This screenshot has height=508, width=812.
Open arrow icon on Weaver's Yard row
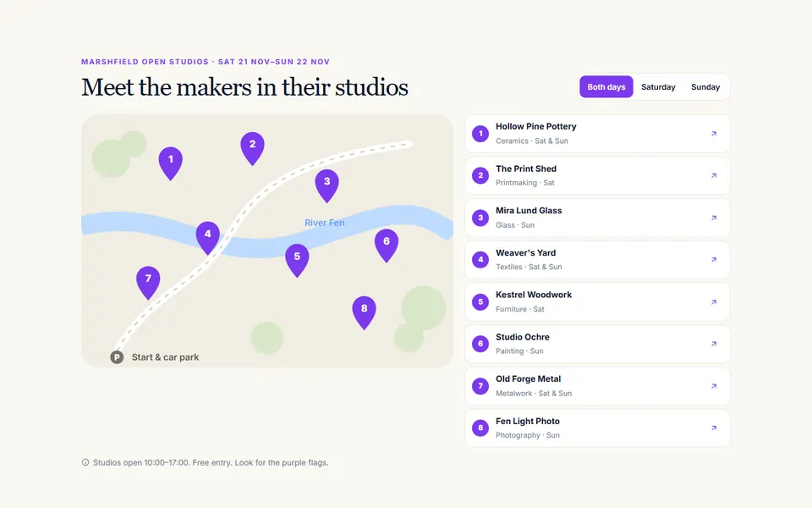point(714,260)
